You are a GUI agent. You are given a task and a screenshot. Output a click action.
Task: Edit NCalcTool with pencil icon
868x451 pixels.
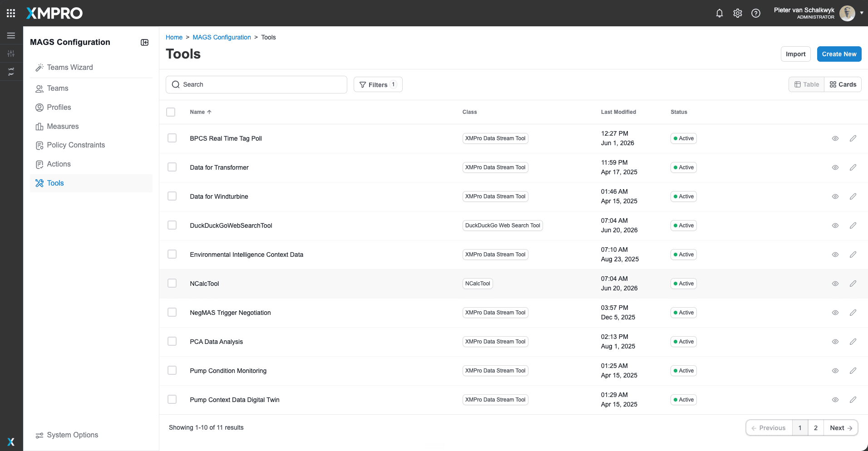coord(853,284)
